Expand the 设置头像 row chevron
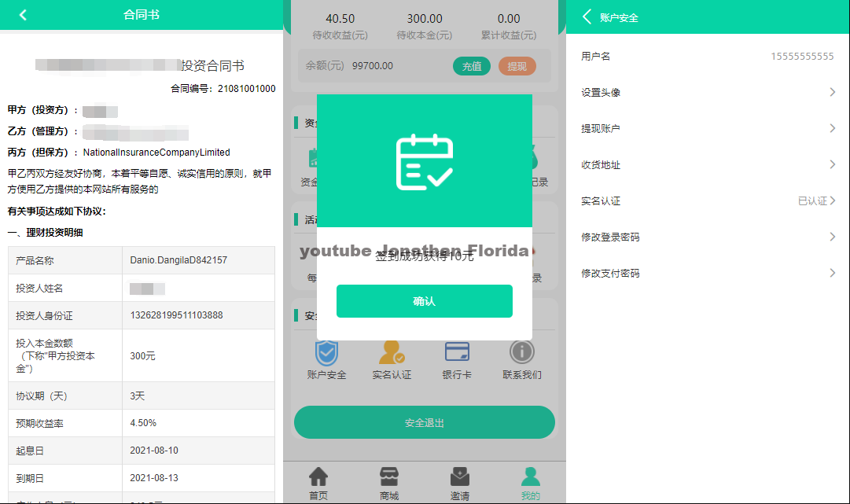The height and width of the screenshot is (504, 850). coord(833,92)
